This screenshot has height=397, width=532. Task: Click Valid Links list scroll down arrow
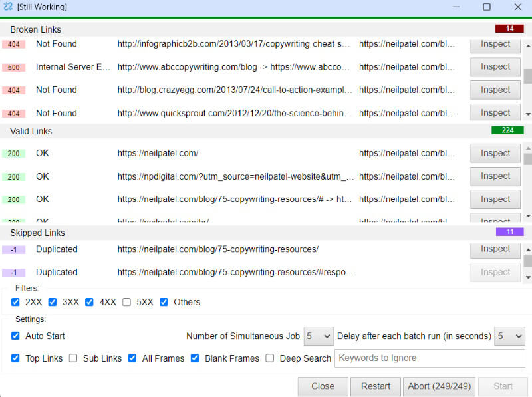tap(528, 216)
